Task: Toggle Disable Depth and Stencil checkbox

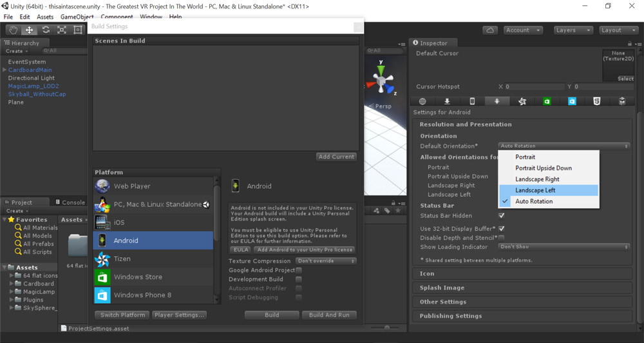Action: (502, 237)
